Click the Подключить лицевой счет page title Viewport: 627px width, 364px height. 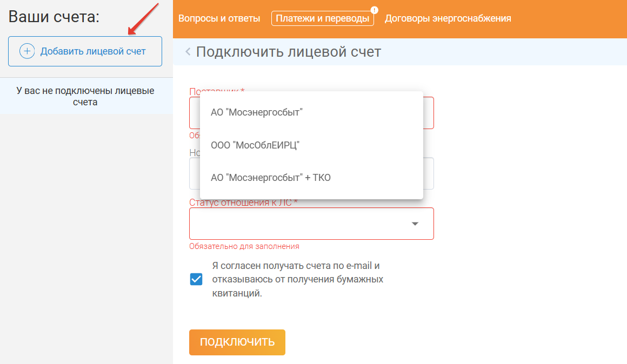tap(288, 52)
